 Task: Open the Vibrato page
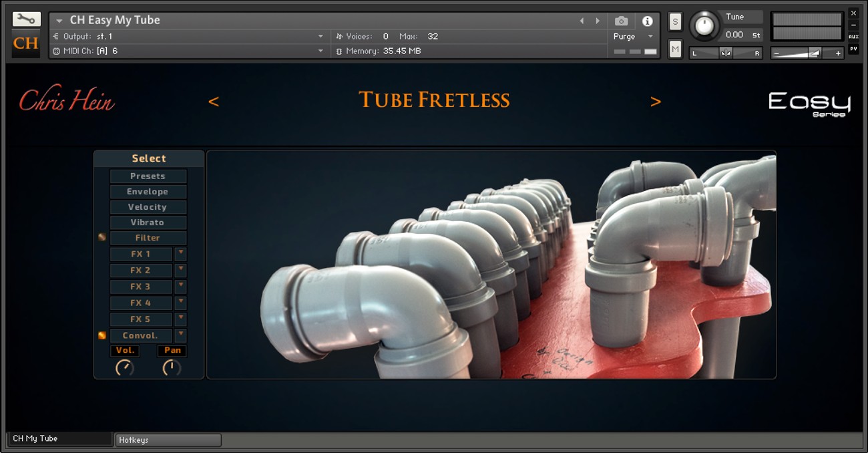(148, 222)
